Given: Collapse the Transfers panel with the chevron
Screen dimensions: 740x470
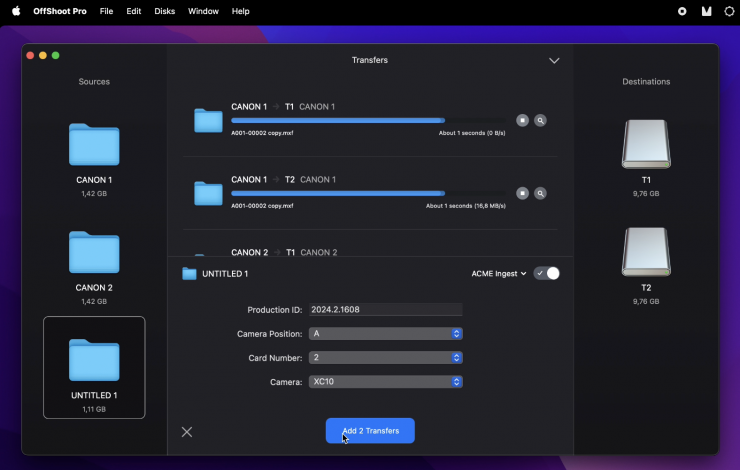Looking at the screenshot, I should 554,61.
